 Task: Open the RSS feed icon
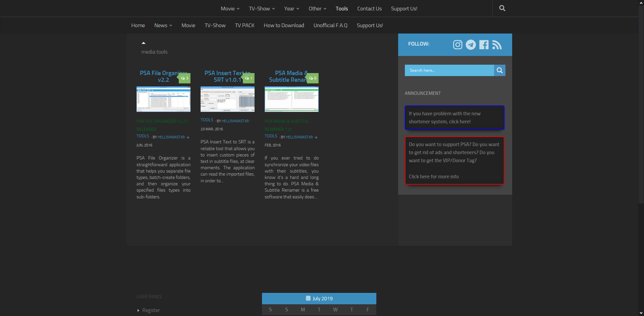tap(497, 45)
